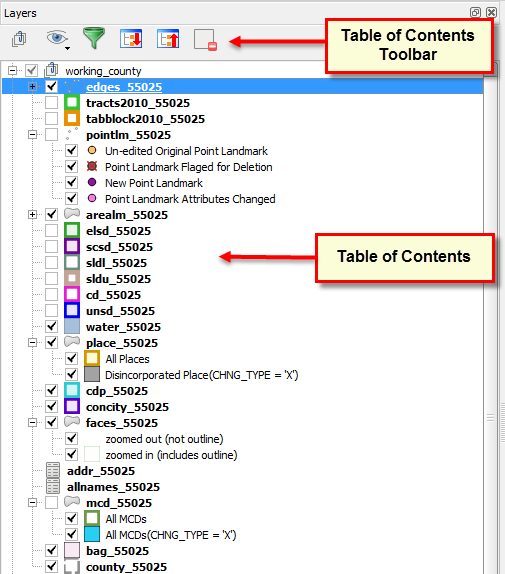Click the Remove Layer/Group toolbar icon
This screenshot has width=505, height=574.
point(205,40)
